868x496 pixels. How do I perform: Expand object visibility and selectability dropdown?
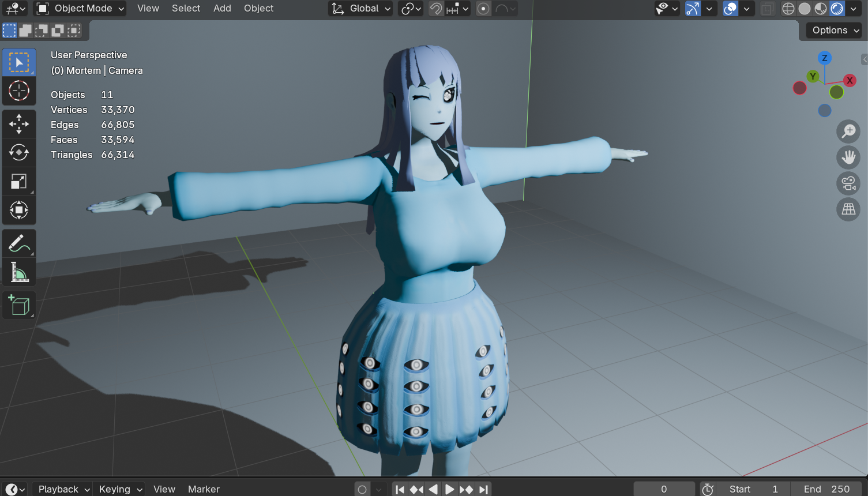coord(667,9)
